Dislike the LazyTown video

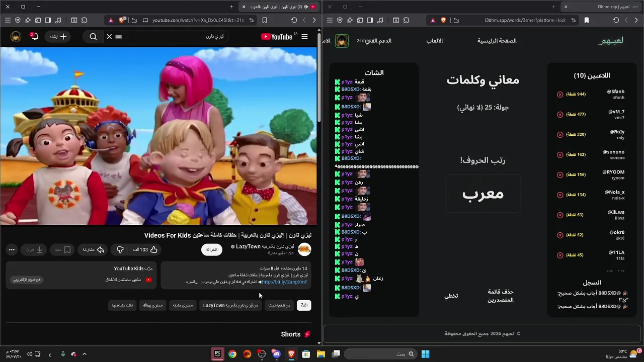pos(120,250)
